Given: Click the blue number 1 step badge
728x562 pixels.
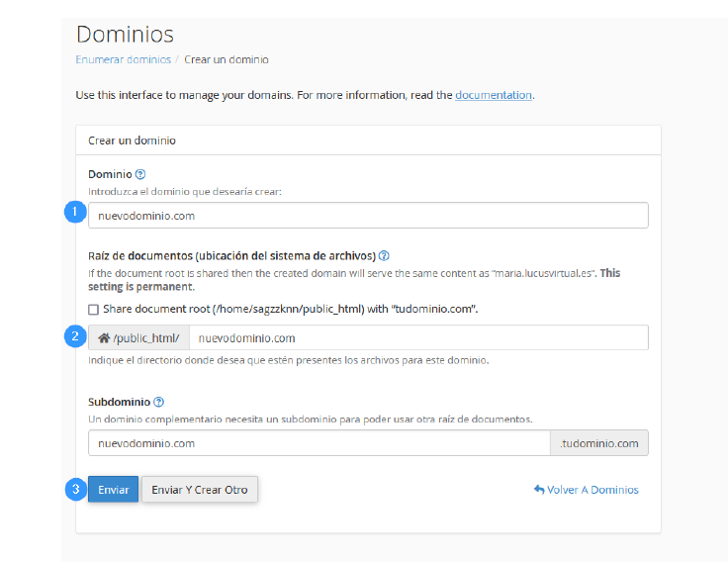Looking at the screenshot, I should click(72, 213).
